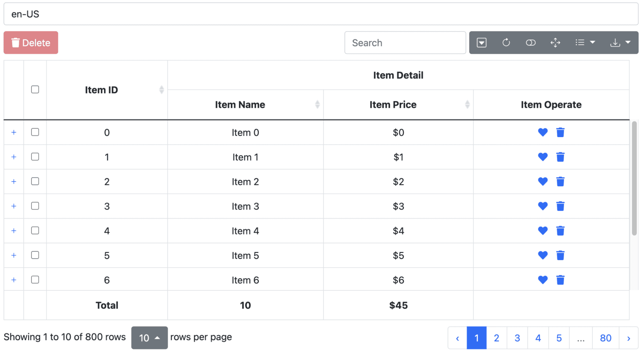Screen dimensions: 644x354
Task: Select the checkbox for Item 1
Action: 35,157
